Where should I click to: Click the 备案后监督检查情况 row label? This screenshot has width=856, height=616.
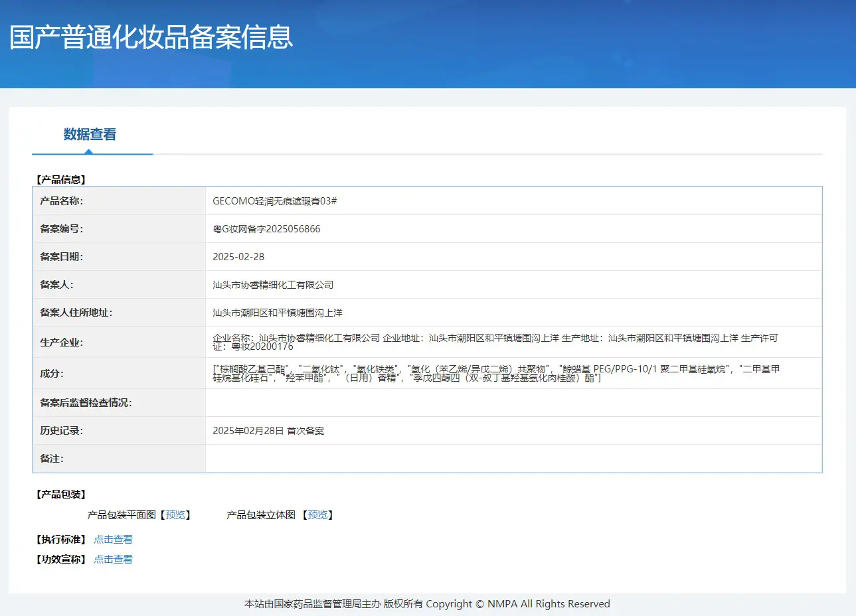pos(86,403)
